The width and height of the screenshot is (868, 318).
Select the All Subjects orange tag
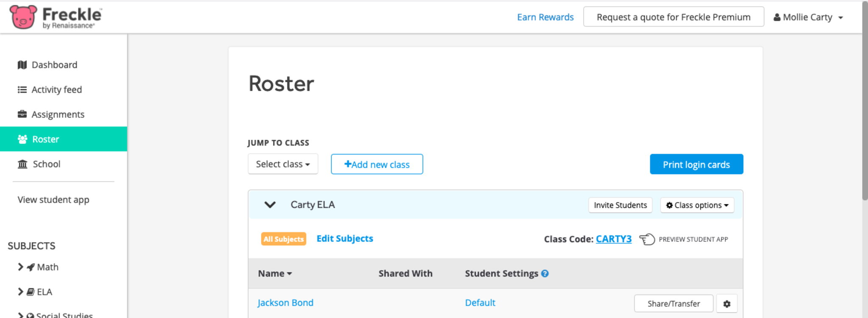[x=284, y=239]
